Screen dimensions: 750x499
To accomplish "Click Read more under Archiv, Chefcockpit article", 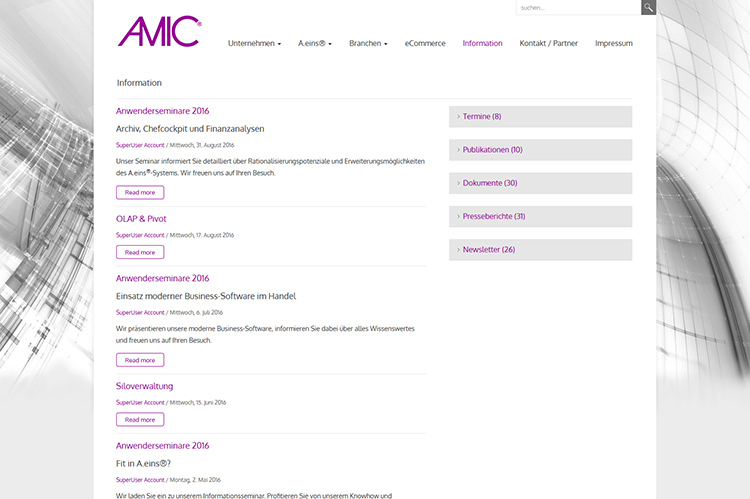I will coord(140,192).
